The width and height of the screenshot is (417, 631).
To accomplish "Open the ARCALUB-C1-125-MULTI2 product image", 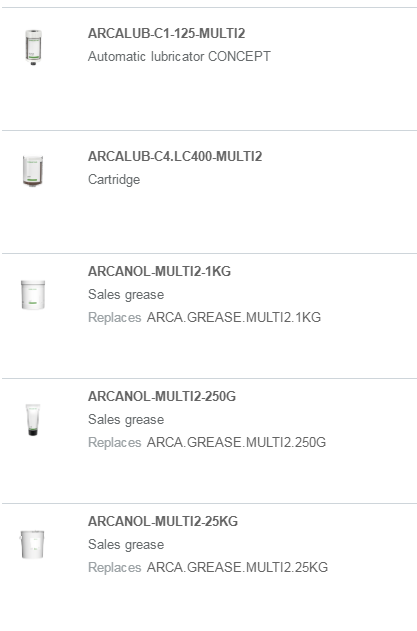I will pyautogui.click(x=33, y=47).
